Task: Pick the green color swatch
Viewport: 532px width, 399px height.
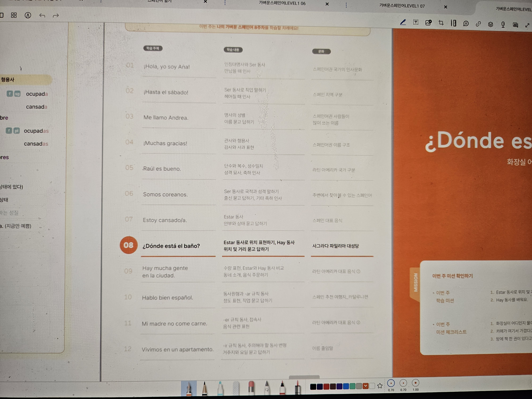Action: click(x=352, y=386)
